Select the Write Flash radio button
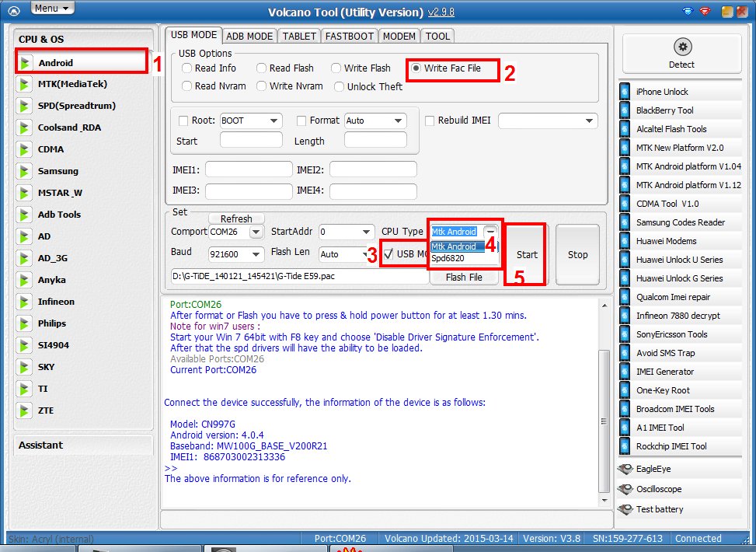Screen dimensions: 756x552 pyautogui.click(x=336, y=68)
